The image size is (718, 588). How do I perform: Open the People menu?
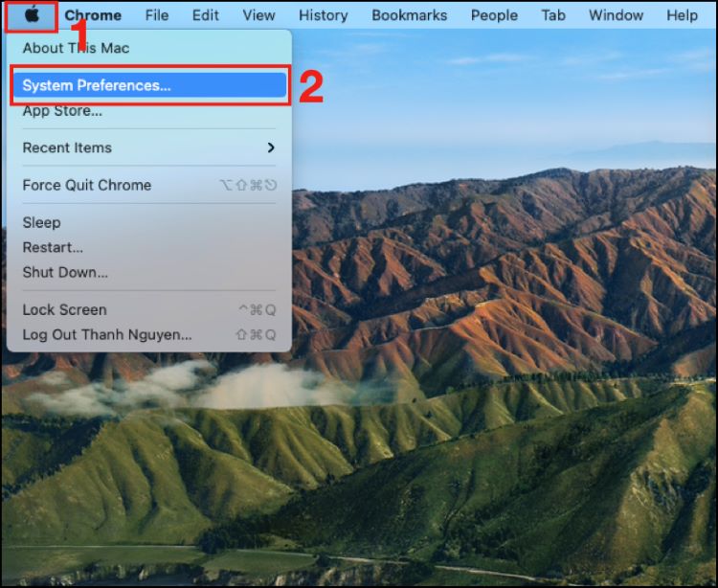[494, 15]
